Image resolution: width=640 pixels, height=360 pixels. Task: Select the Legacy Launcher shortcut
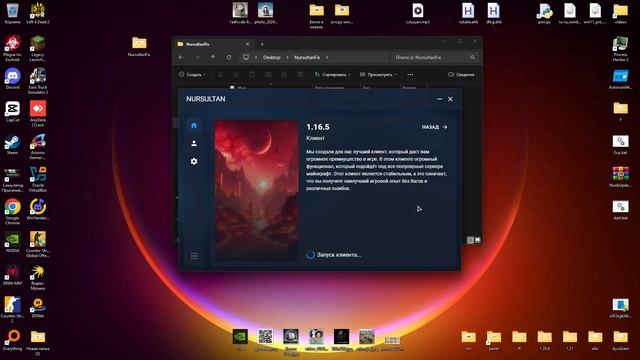click(38, 48)
